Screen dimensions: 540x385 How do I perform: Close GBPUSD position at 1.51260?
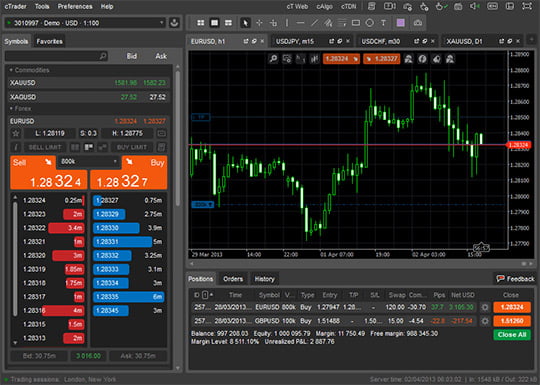tap(512, 321)
